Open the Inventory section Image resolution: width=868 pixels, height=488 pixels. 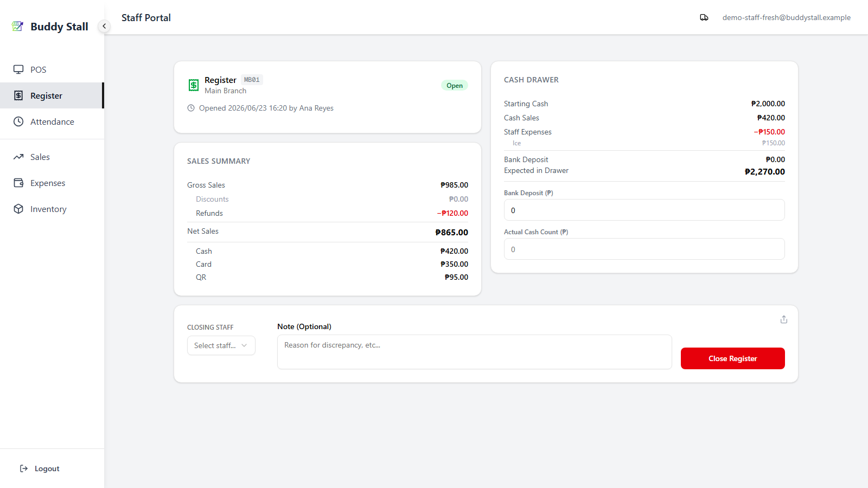click(52, 209)
